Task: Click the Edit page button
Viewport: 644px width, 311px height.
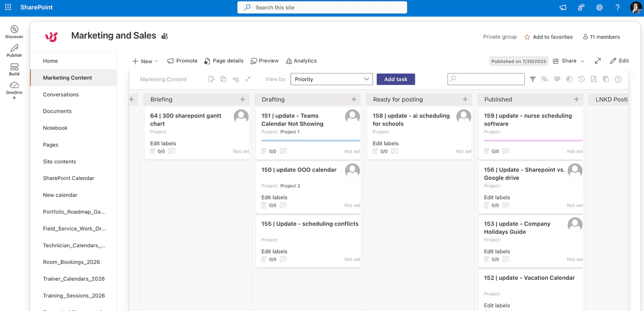Action: (x=619, y=61)
